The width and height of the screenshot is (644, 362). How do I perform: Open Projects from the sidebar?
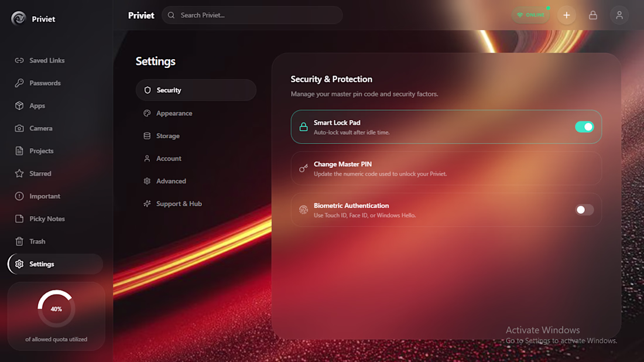click(55, 151)
